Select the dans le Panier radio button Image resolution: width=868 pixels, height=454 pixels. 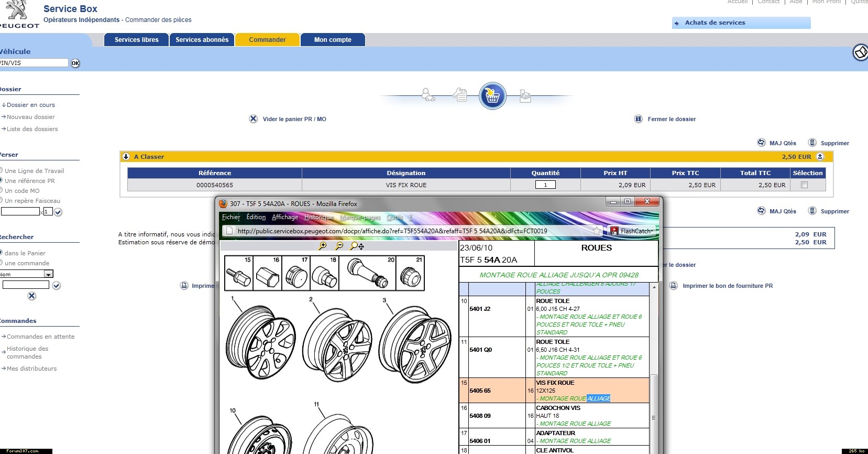pyautogui.click(x=1, y=253)
